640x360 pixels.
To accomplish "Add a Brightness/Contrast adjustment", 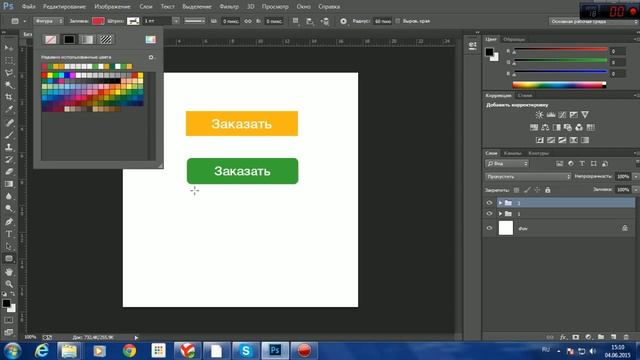I will 539,115.
